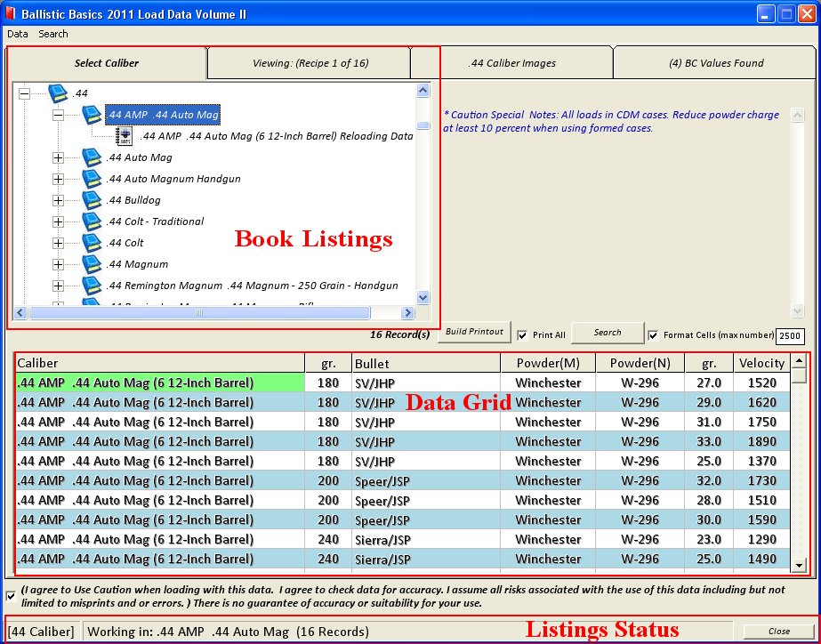Switch to .44 Caliber Images tab

coord(511,63)
